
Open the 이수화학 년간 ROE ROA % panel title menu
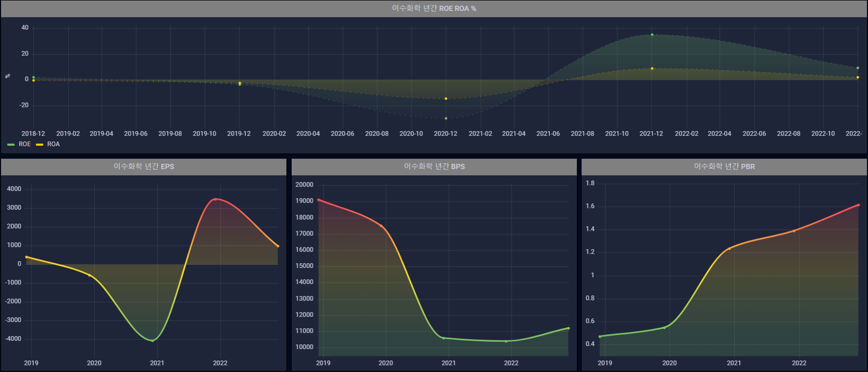pyautogui.click(x=434, y=8)
